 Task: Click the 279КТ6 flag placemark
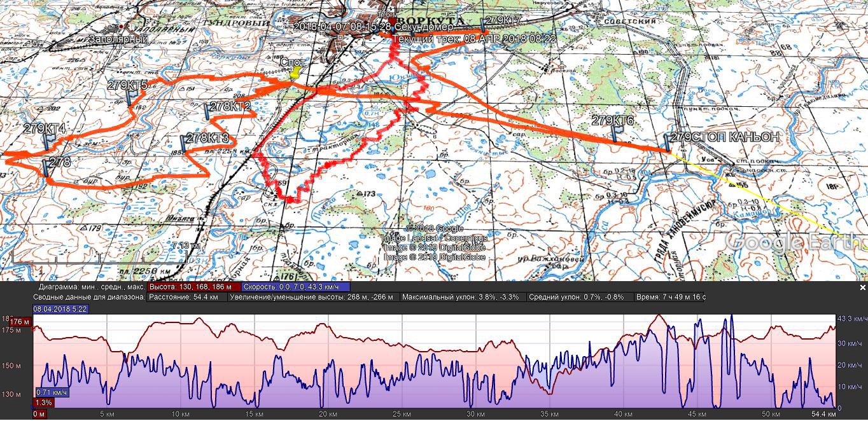point(615,132)
